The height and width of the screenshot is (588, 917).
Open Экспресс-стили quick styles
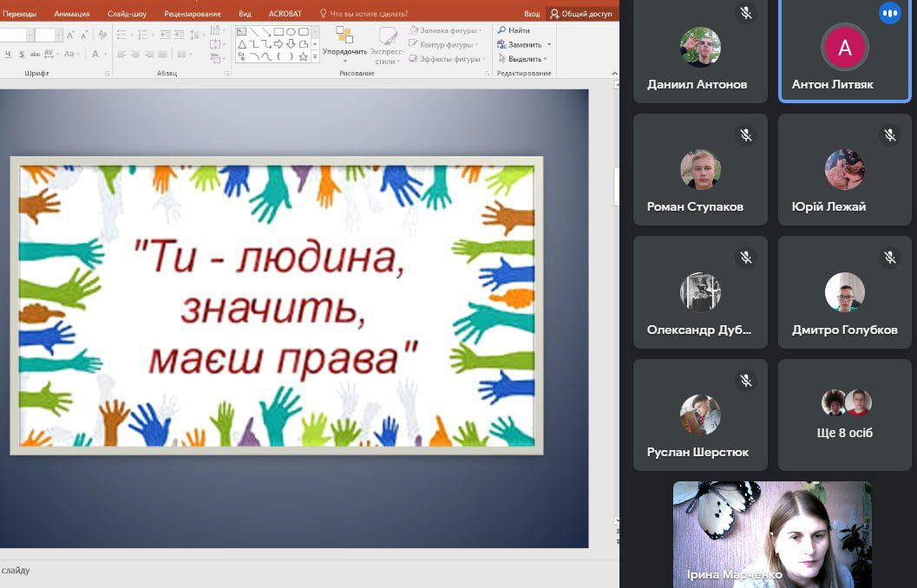tap(387, 46)
